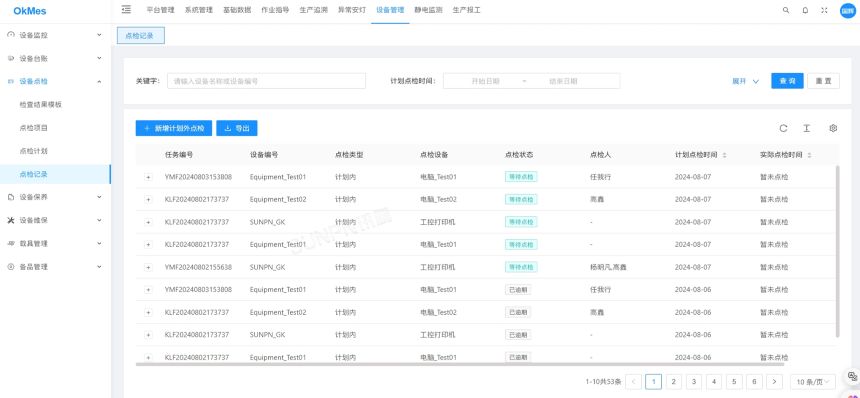
Task: Click the 载具管理 icon in the sidebar
Action: pyautogui.click(x=10, y=243)
